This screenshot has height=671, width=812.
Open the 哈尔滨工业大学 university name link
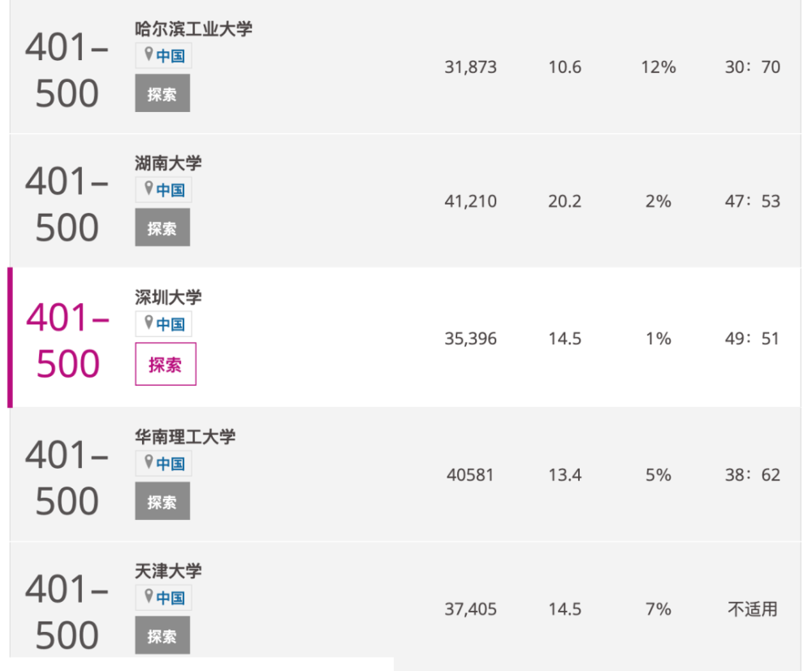click(193, 29)
